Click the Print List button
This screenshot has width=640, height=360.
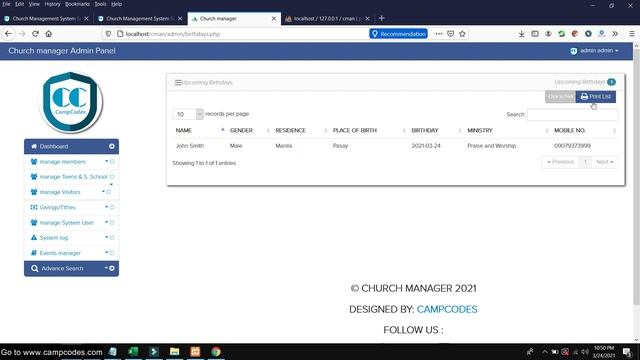click(596, 97)
